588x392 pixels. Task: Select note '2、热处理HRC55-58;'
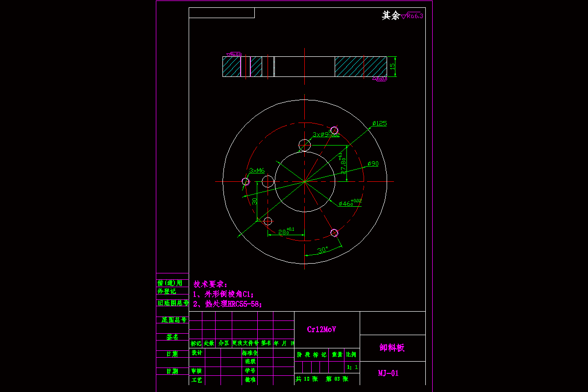(x=227, y=304)
